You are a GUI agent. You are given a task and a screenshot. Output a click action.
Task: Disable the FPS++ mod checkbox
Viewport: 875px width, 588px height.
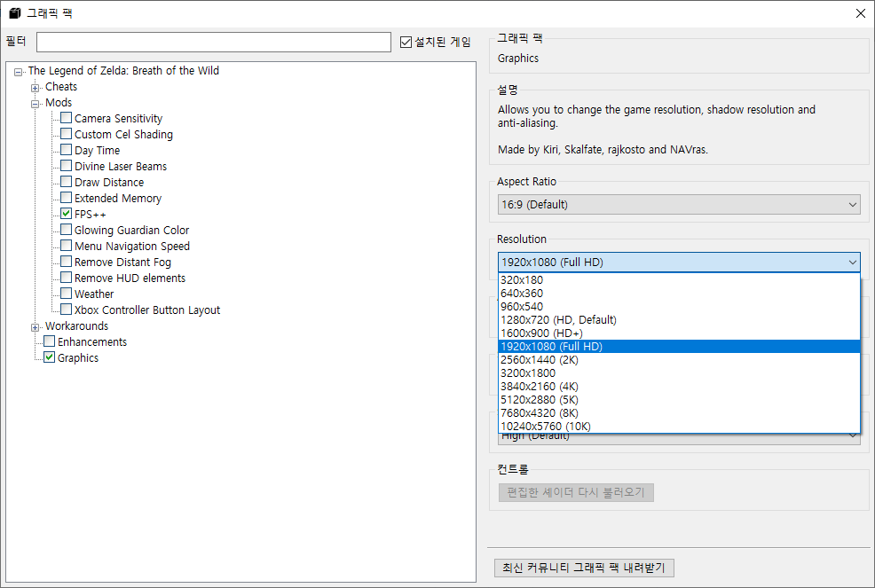pyautogui.click(x=66, y=214)
